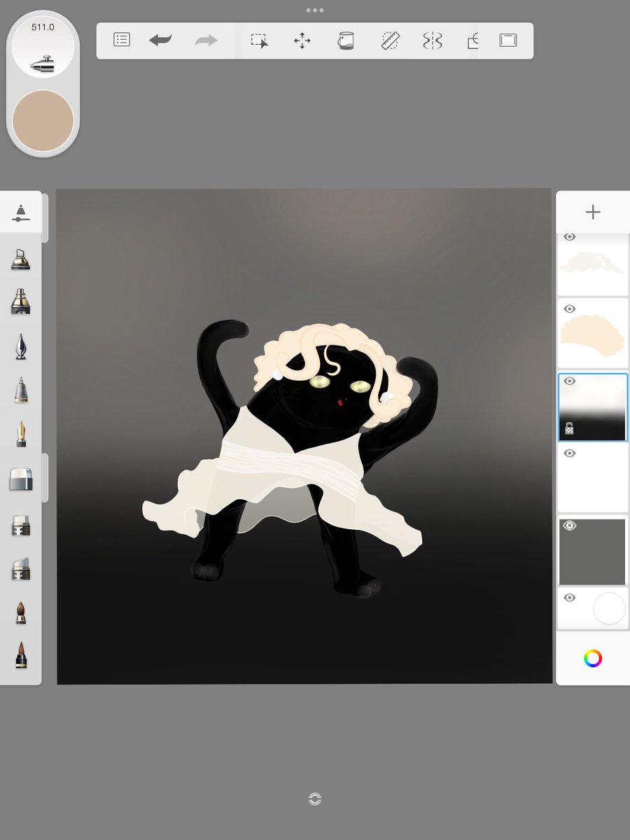Select the flat-tip marker brush

pyautogui.click(x=21, y=526)
